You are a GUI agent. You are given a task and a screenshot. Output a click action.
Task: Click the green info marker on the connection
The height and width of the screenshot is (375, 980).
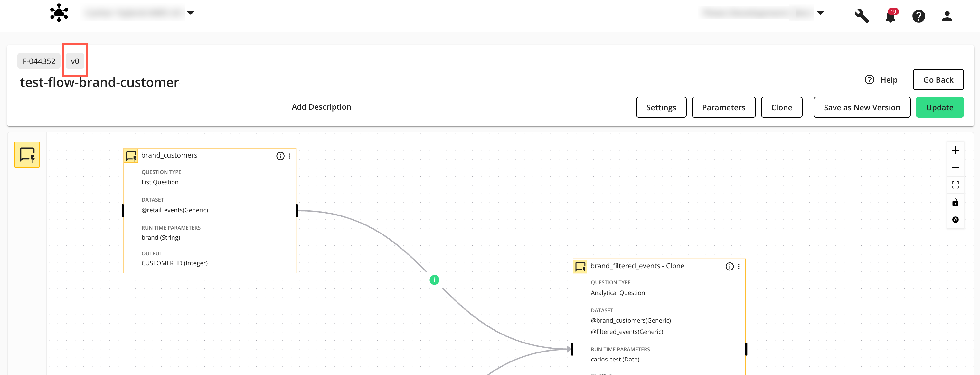[x=434, y=280]
